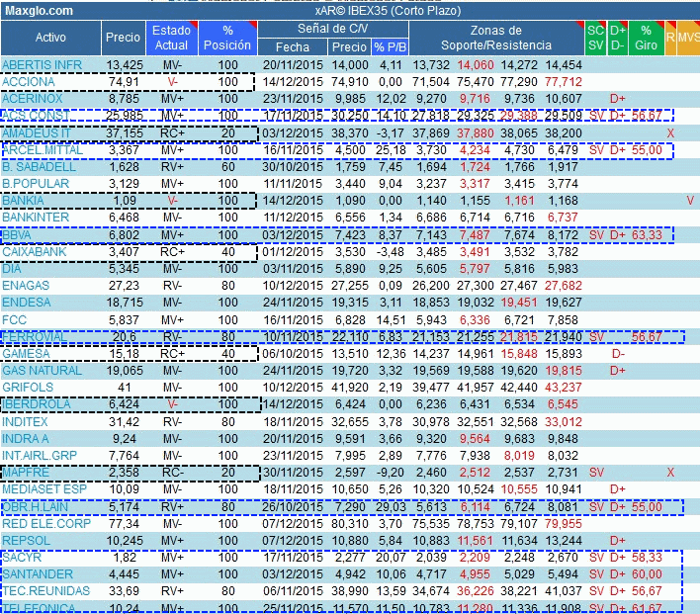Select the D+ flag in REPSOL row

[618, 541]
